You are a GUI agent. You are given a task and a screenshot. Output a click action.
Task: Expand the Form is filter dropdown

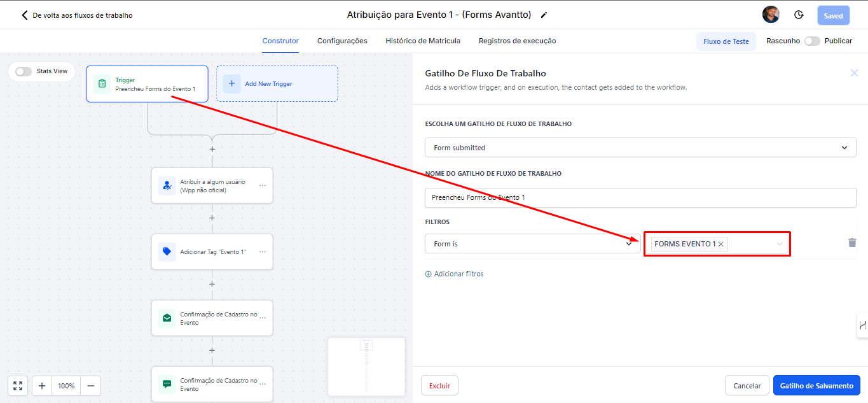[x=532, y=244]
